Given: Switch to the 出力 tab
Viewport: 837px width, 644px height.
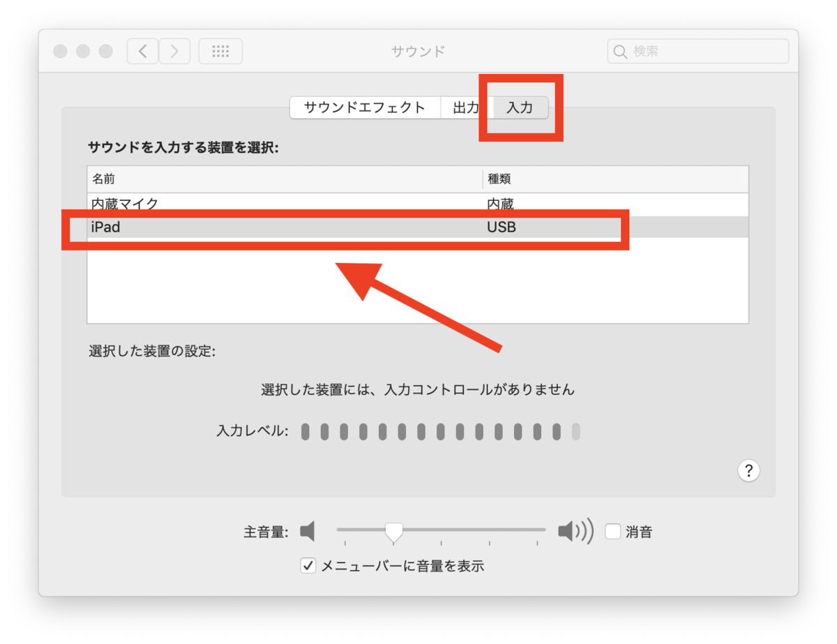Looking at the screenshot, I should 466,107.
